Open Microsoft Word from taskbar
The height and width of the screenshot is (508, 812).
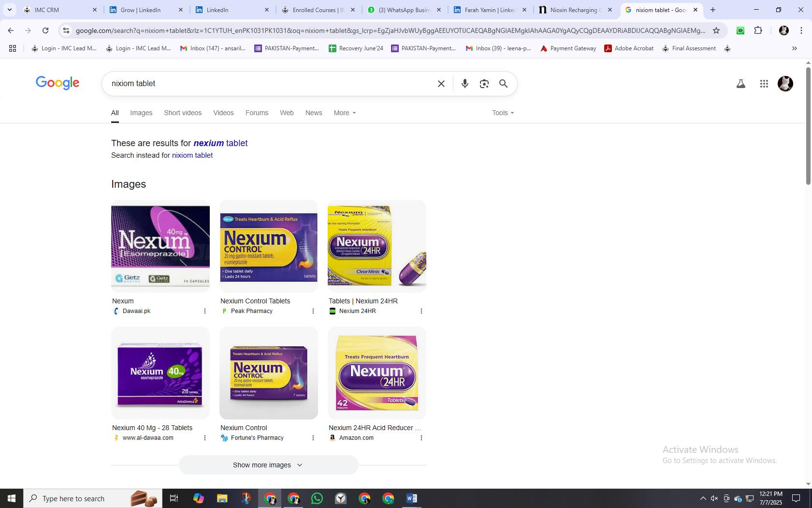[x=412, y=498]
